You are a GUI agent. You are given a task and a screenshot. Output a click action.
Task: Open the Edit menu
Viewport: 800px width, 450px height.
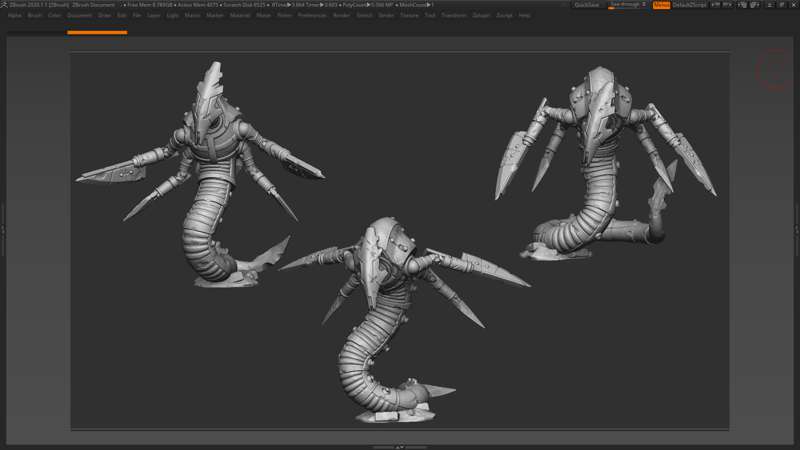click(x=121, y=16)
